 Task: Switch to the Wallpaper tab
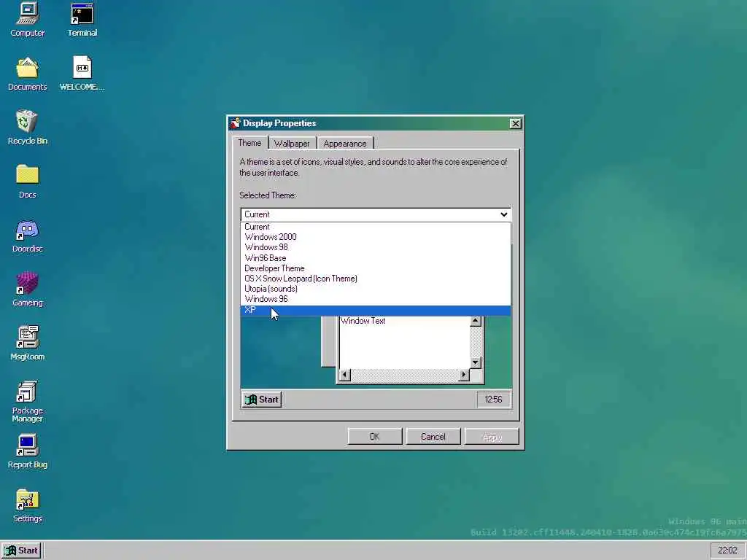tap(292, 144)
